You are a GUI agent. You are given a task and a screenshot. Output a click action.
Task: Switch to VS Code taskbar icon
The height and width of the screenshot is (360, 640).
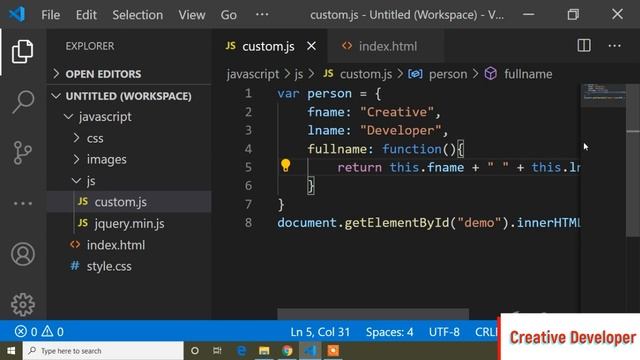[310, 351]
